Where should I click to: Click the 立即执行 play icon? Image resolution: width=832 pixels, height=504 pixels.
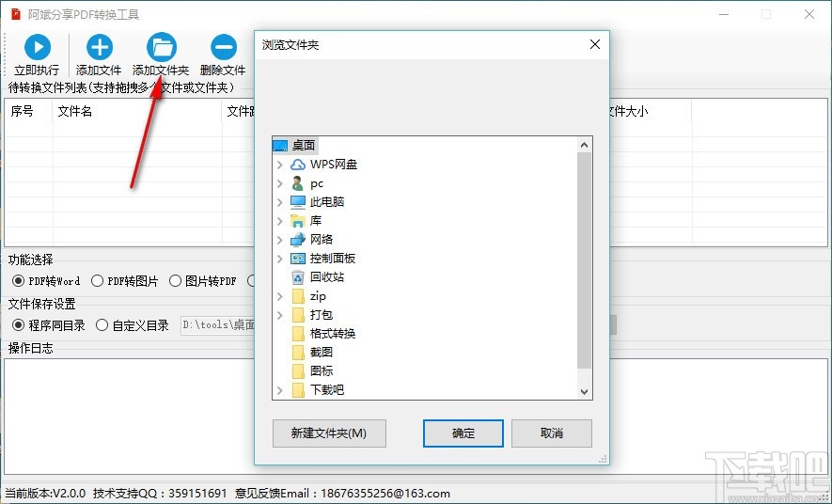38,47
